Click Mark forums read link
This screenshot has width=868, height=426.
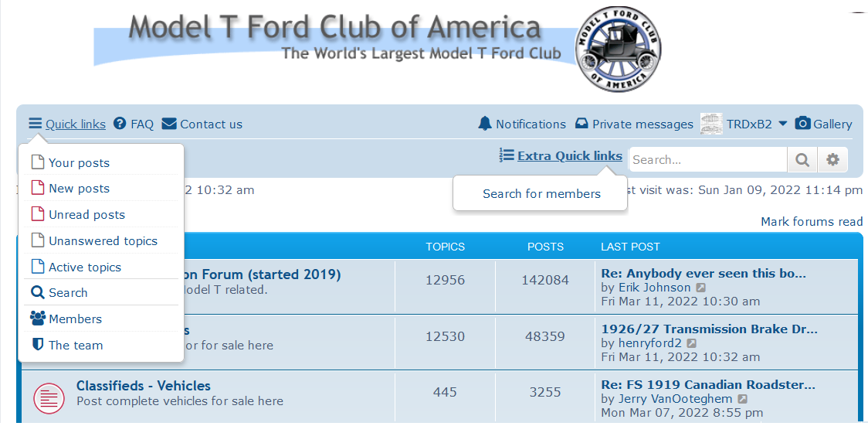point(812,222)
